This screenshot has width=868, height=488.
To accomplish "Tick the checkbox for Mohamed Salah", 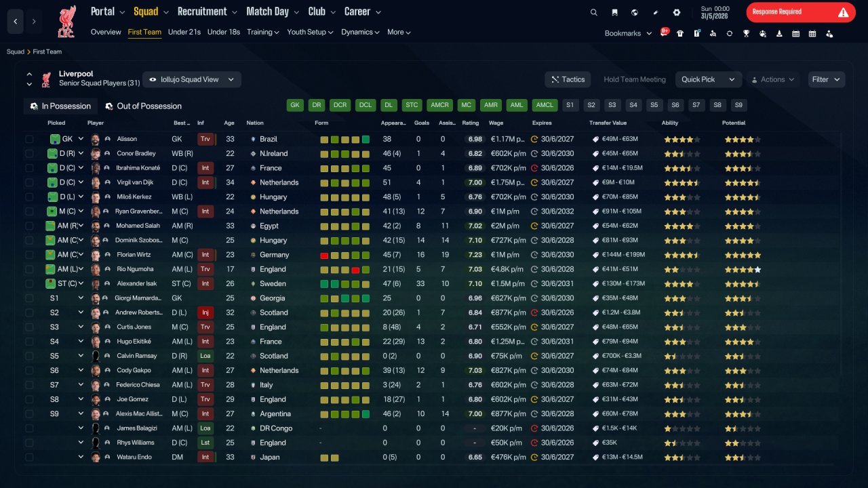I will (x=29, y=226).
